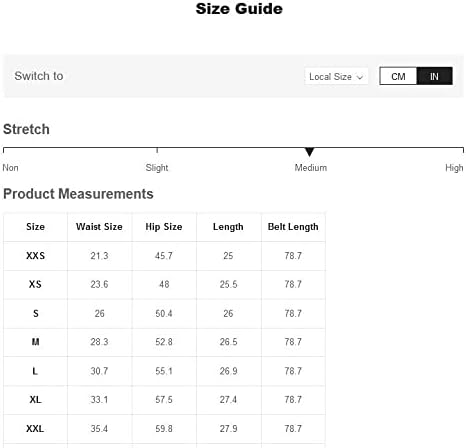
Task: Select the XL size row label
Action: [35, 399]
